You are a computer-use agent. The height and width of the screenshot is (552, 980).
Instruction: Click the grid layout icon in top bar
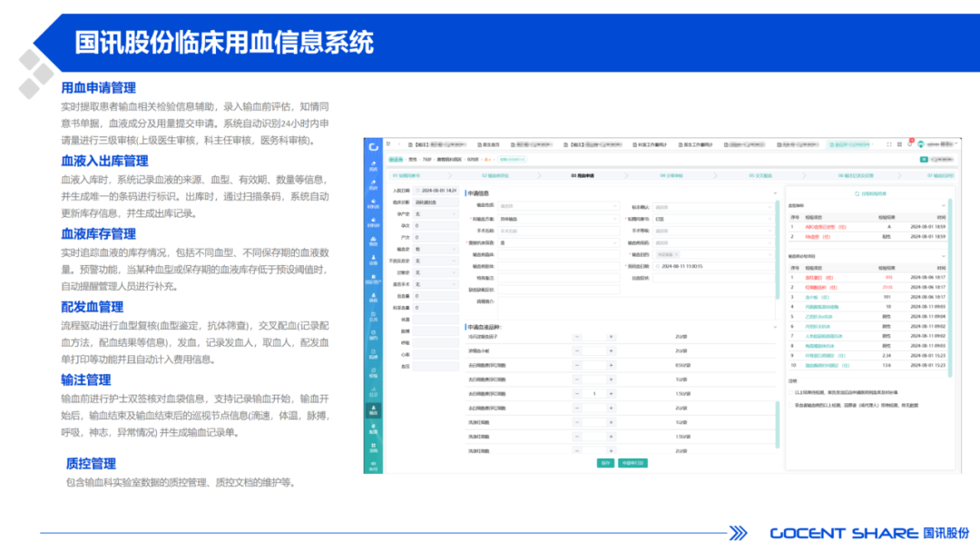899,144
